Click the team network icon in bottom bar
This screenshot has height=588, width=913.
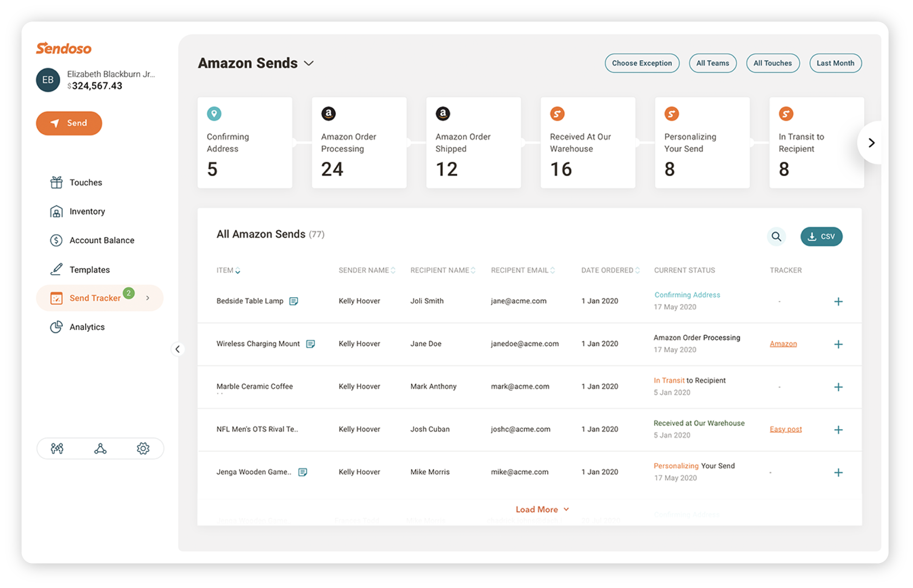(x=100, y=448)
